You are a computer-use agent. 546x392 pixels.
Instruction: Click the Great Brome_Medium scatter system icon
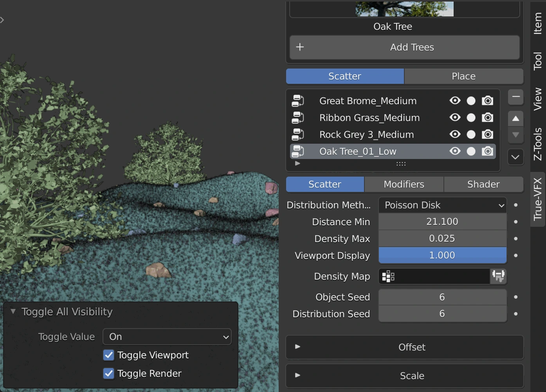pyautogui.click(x=297, y=101)
